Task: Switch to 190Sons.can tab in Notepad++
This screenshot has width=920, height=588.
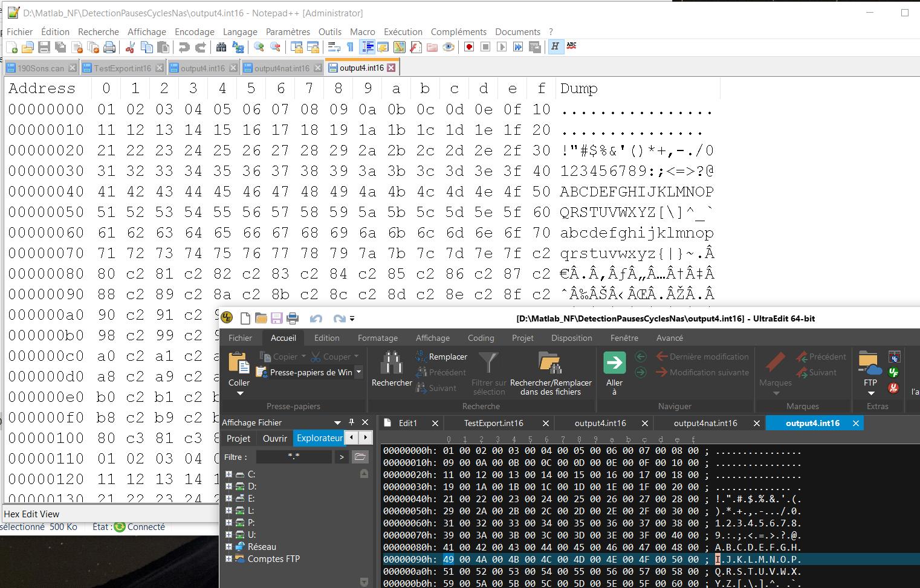Action: (40, 68)
